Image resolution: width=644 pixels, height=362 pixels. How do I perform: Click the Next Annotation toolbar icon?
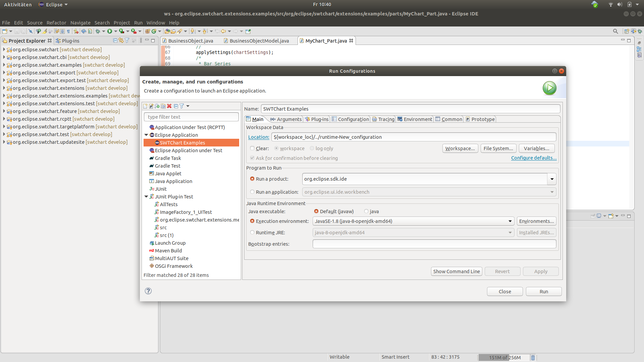coord(193,31)
